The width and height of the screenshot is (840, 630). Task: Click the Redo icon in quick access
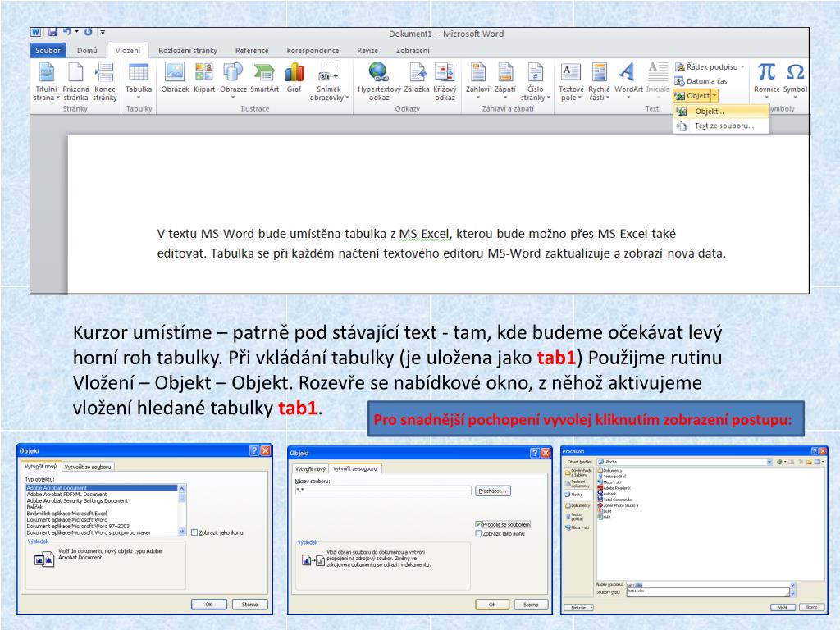pos(89,32)
